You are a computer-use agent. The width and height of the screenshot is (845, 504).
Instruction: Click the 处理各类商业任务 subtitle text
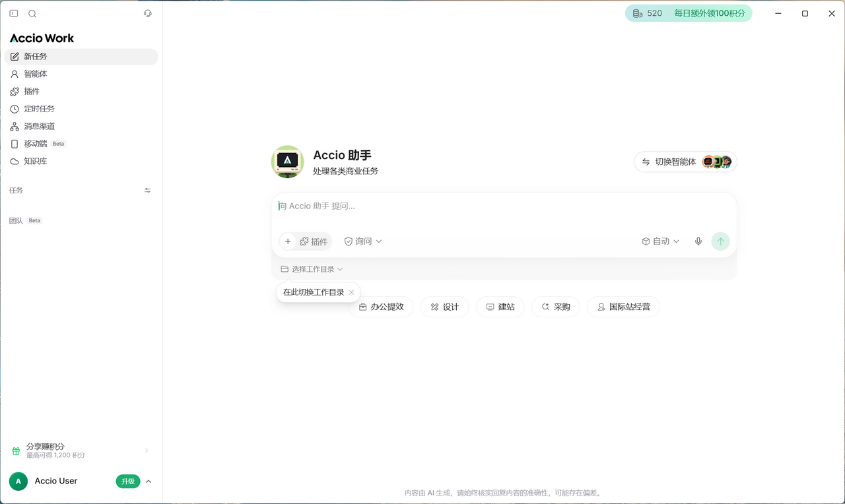click(x=345, y=172)
